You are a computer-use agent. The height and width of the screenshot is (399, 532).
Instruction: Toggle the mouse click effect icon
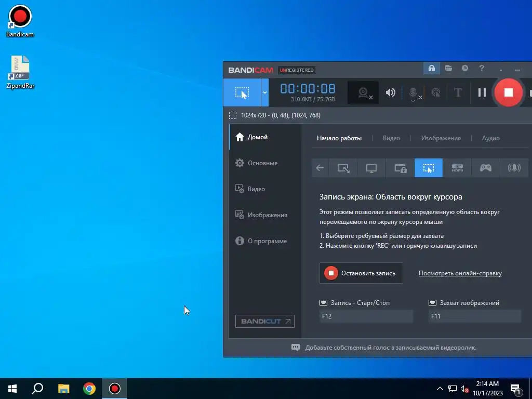tap(436, 92)
